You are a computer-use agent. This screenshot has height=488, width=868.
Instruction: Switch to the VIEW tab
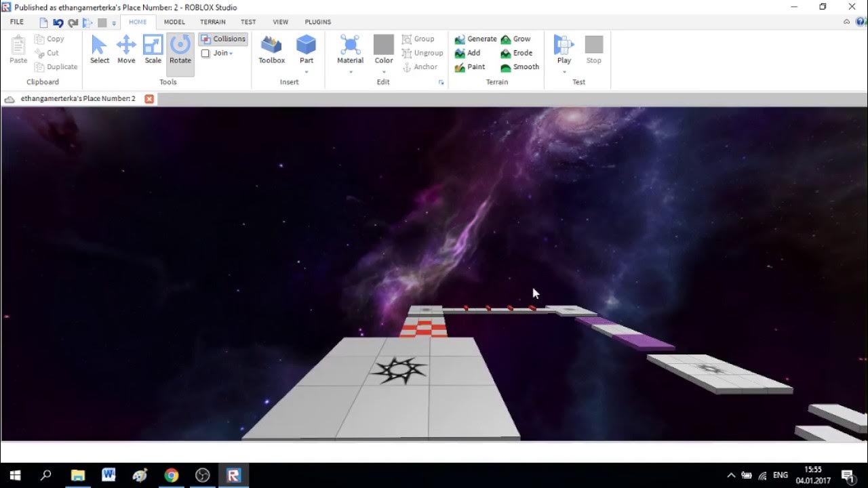[x=281, y=22]
